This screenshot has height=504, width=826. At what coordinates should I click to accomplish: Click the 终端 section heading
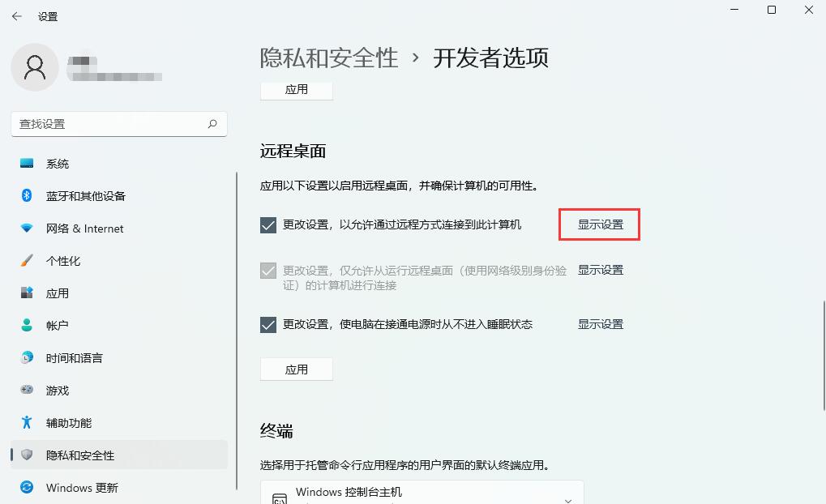(x=276, y=431)
